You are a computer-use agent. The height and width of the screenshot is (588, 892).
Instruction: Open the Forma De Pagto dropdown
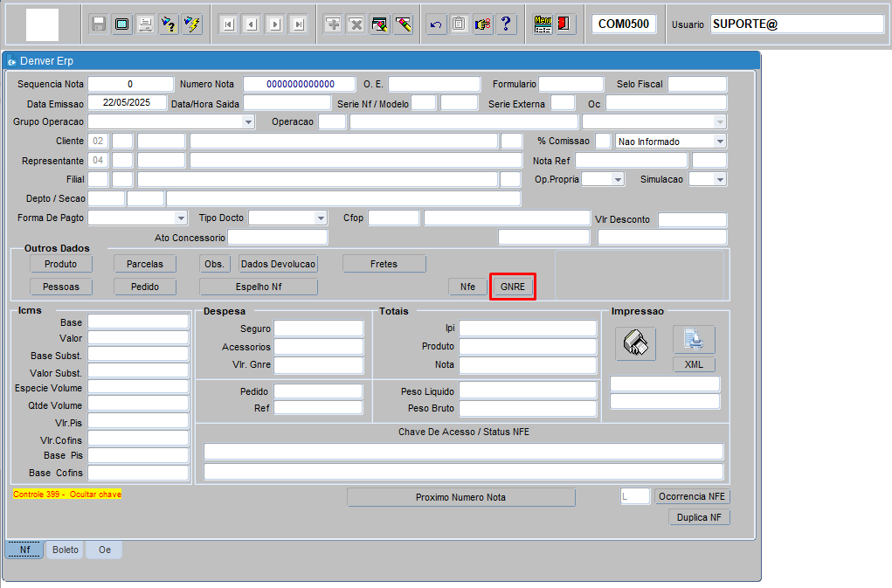(181, 218)
